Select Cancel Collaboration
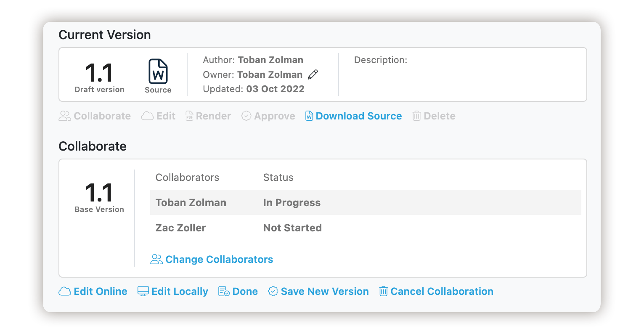Screen dimensions: 644x334 click(442, 292)
